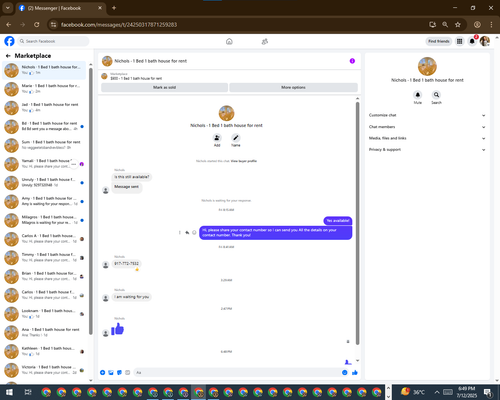Open the Yamali row options ellipsis button
Image resolution: width=500 pixels, height=400 pixels.
(x=74, y=164)
